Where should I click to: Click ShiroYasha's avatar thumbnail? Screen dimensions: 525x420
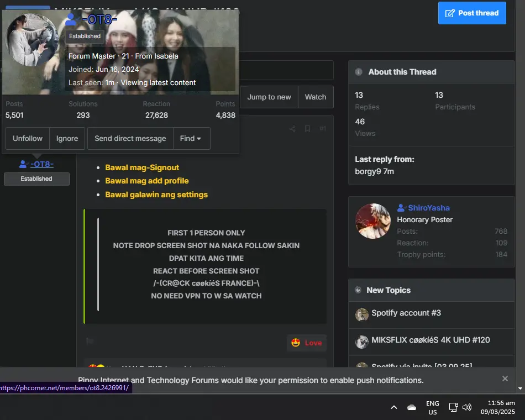373,221
